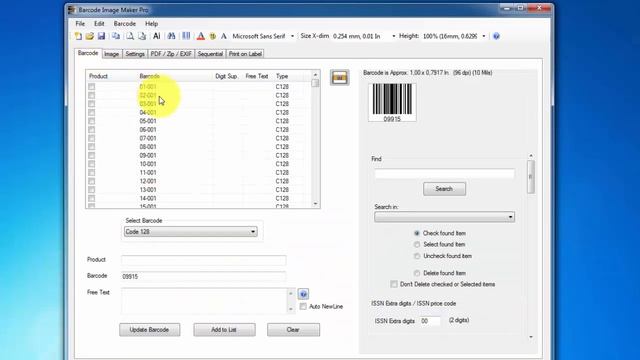Switch to the Sequential tab
This screenshot has height=360, width=640.
point(210,54)
